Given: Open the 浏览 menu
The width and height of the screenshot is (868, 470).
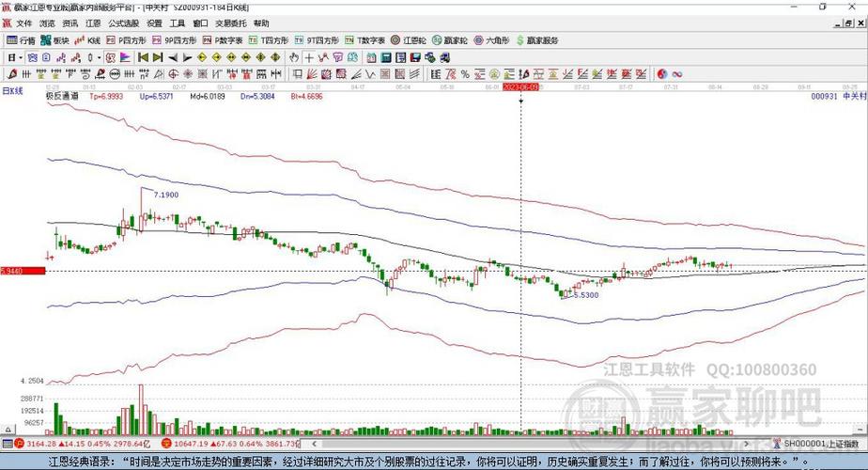Looking at the screenshot, I should (48, 23).
